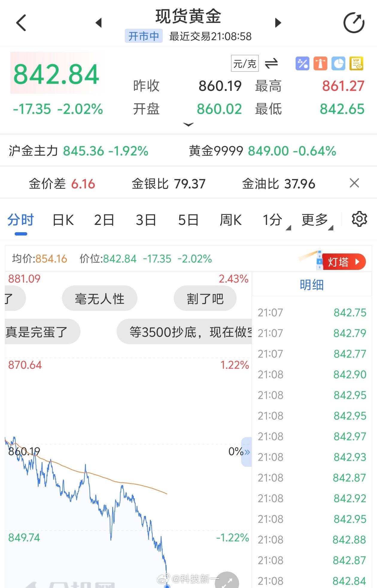The image size is (377, 588).
Task: Open the percent calculator icon
Action: (x=302, y=63)
